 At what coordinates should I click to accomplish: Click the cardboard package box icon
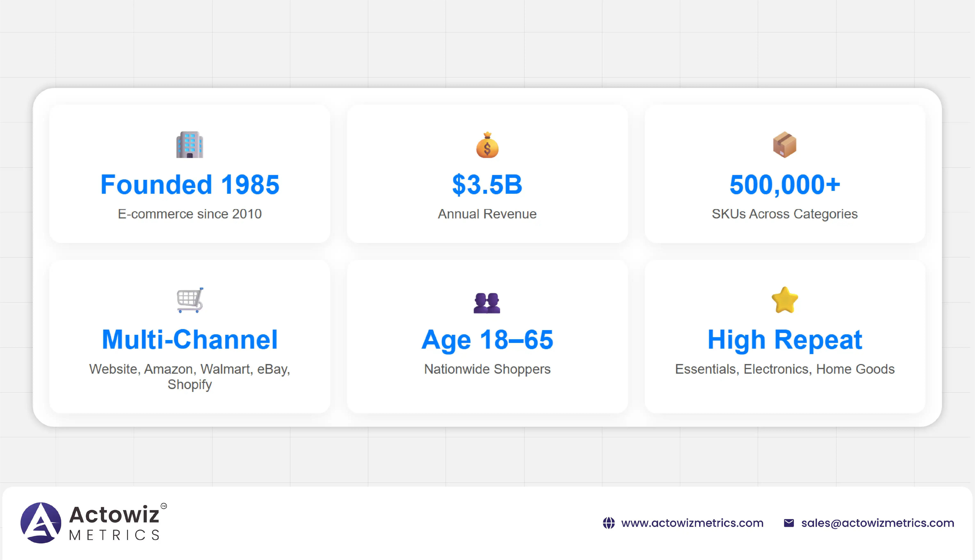[784, 145]
